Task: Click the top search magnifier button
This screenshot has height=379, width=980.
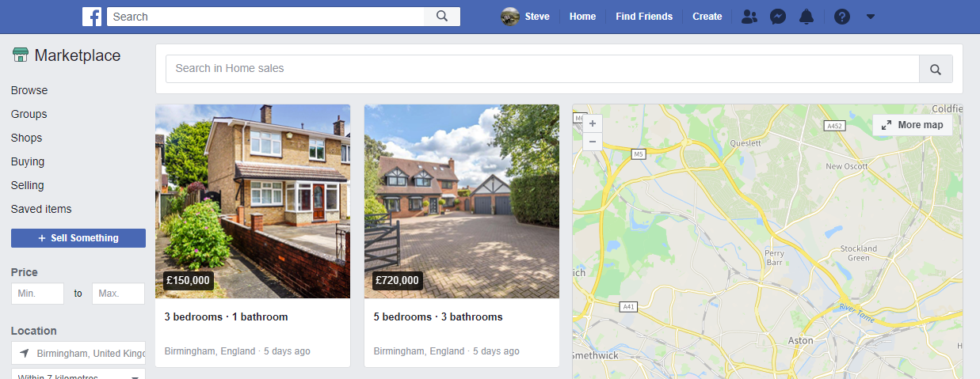Action: click(442, 17)
